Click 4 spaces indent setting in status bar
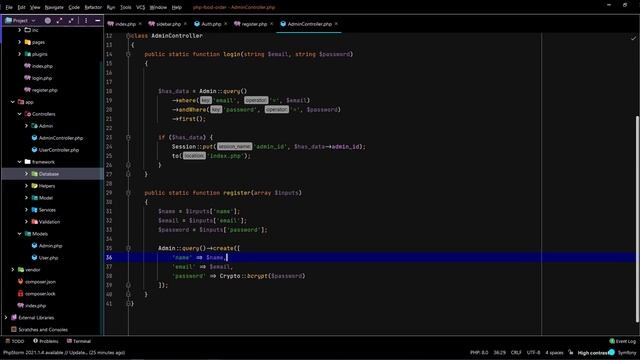 554,353
